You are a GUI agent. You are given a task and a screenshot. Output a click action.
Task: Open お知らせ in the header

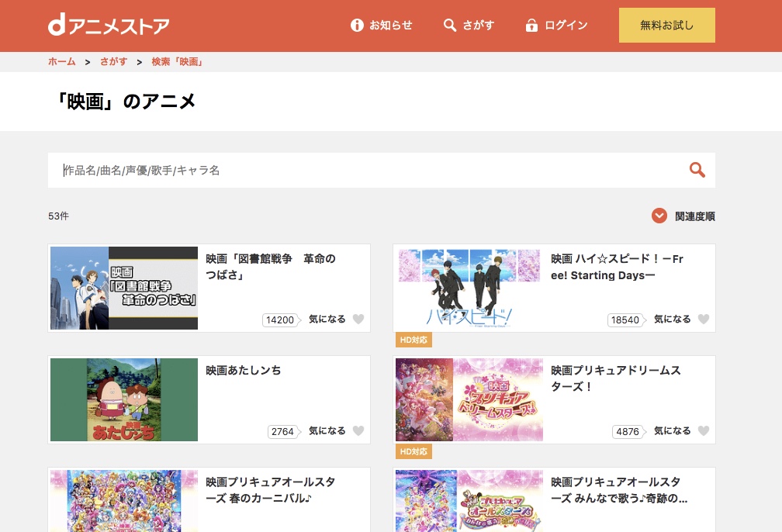tap(382, 25)
